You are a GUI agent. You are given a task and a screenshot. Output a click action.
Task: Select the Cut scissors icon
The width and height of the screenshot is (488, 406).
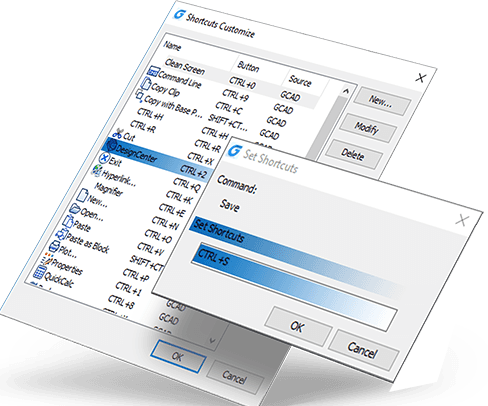click(117, 134)
